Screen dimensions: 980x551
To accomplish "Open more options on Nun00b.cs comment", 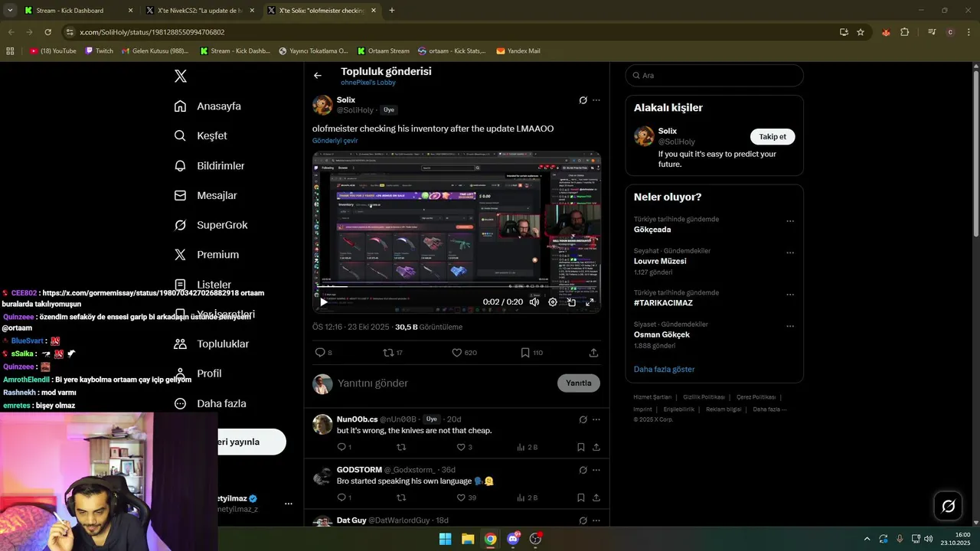I will click(x=596, y=419).
